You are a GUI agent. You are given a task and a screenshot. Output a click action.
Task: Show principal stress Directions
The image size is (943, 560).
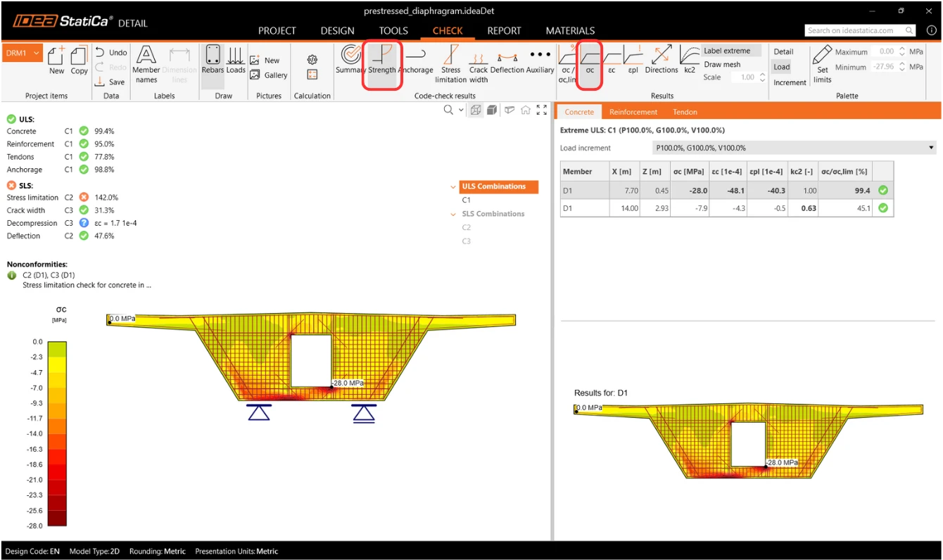point(662,60)
